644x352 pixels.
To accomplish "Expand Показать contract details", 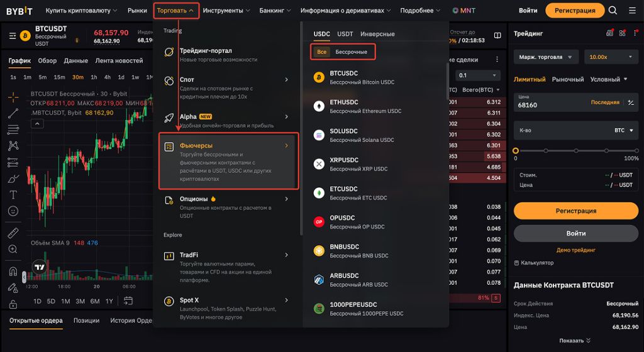I will coord(575,341).
